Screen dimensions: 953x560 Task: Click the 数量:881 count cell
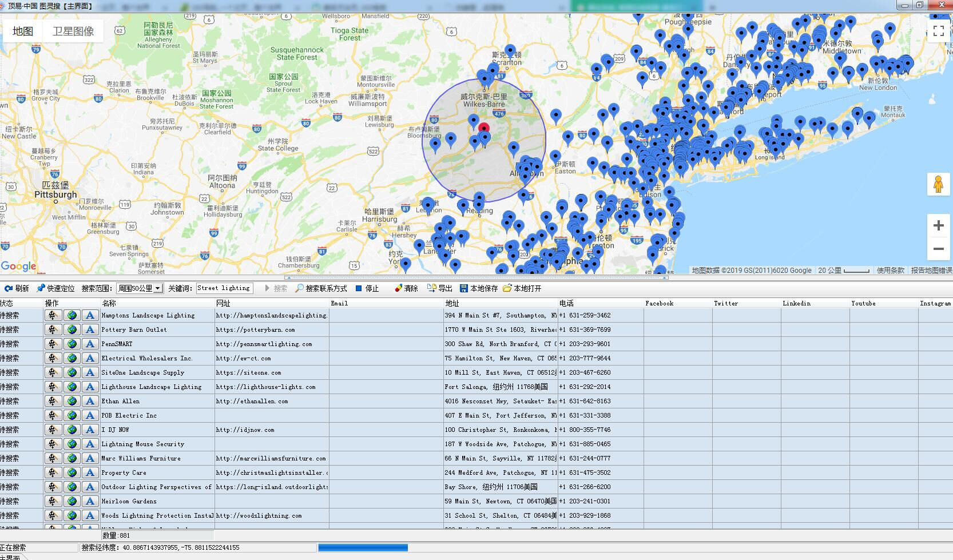coord(157,535)
